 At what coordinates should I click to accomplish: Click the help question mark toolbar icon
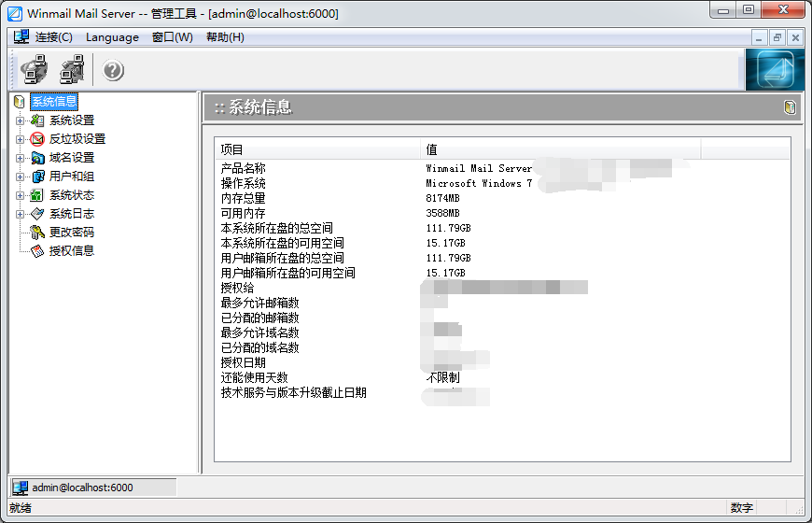click(x=114, y=71)
